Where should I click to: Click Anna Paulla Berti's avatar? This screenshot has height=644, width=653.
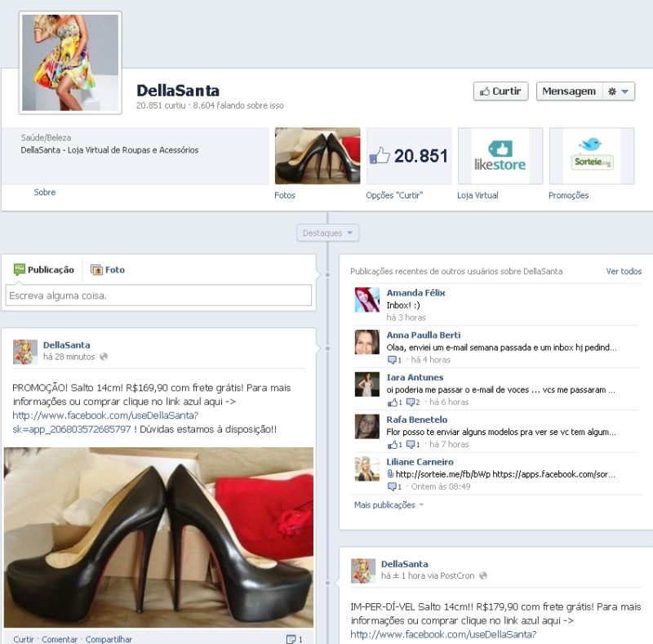pyautogui.click(x=366, y=342)
